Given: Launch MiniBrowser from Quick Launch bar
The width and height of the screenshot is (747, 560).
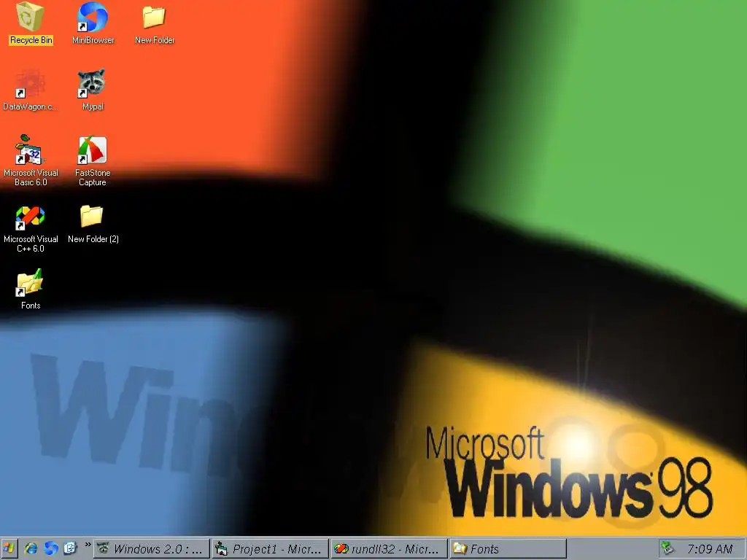Looking at the screenshot, I should coord(51,548).
